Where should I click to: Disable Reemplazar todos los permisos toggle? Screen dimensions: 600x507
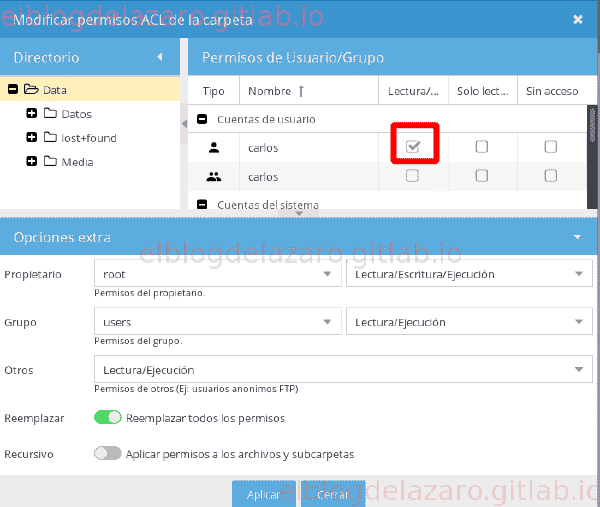(108, 417)
